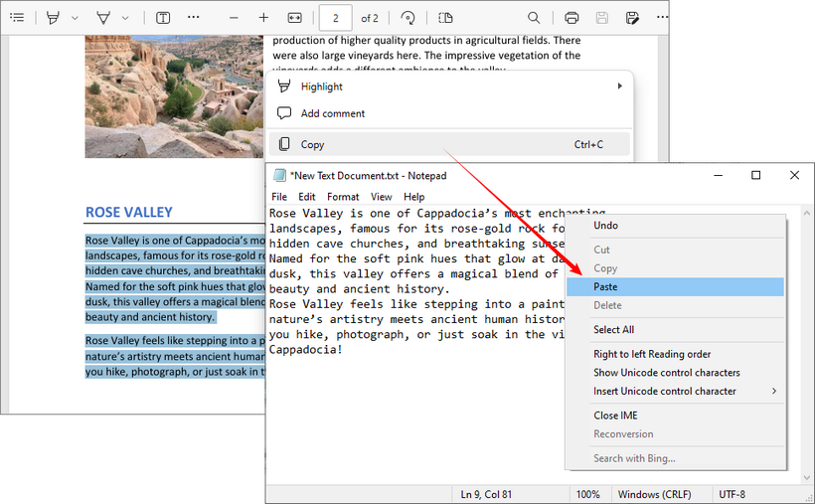Choose Reconversion in context menu
The height and width of the screenshot is (504, 815).
pos(676,434)
